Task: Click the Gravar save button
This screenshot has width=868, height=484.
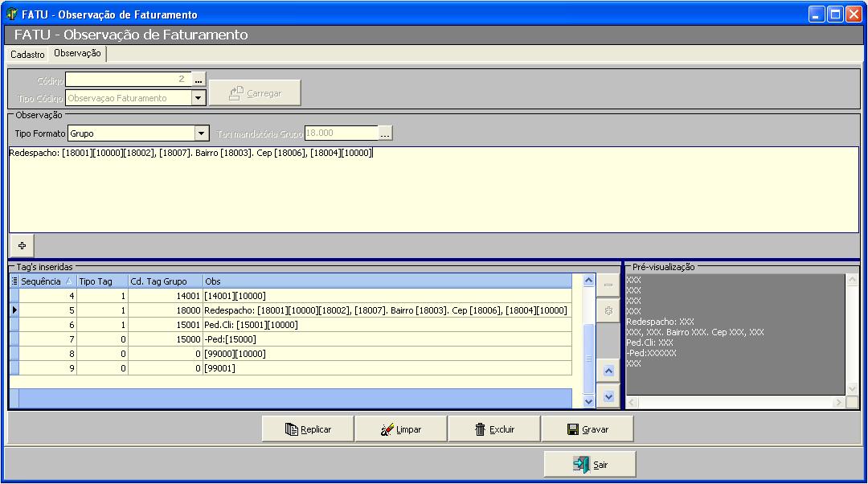Action: click(x=587, y=429)
